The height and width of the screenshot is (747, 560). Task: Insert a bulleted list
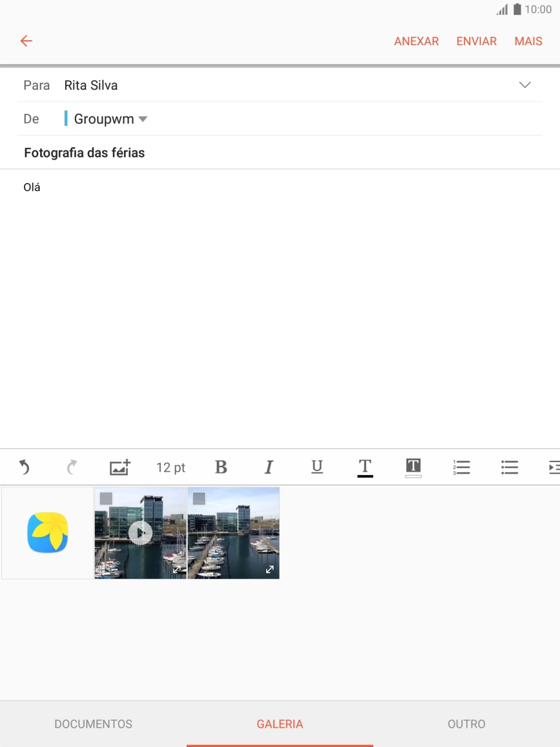pyautogui.click(x=510, y=467)
